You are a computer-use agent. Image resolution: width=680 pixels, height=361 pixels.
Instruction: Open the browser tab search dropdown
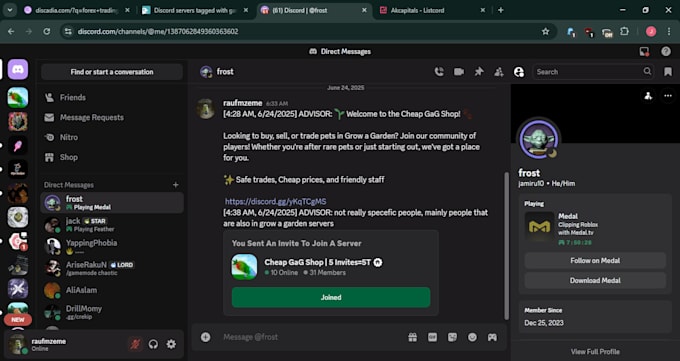click(x=10, y=10)
